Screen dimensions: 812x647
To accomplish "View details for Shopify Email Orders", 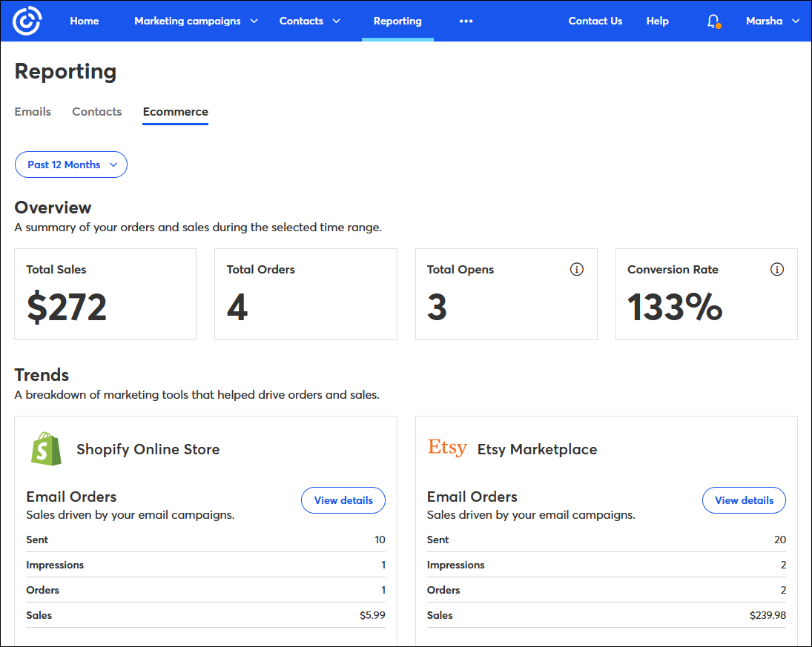I will pos(343,500).
